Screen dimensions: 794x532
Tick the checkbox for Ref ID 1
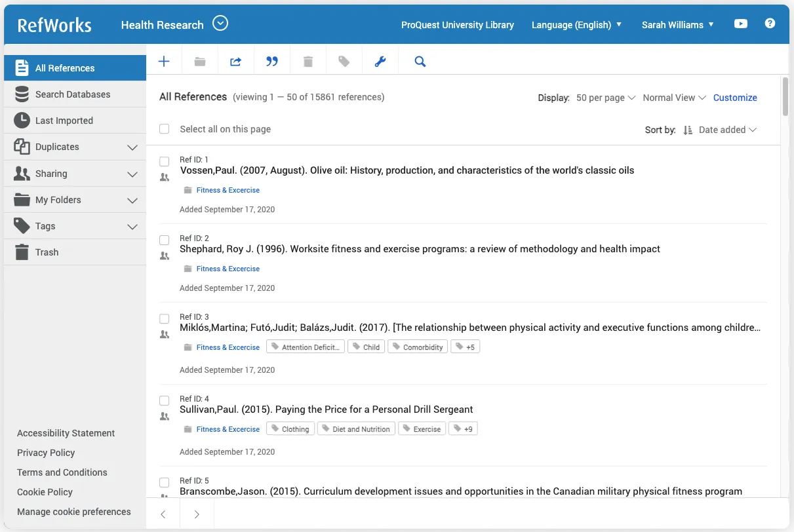coord(165,161)
